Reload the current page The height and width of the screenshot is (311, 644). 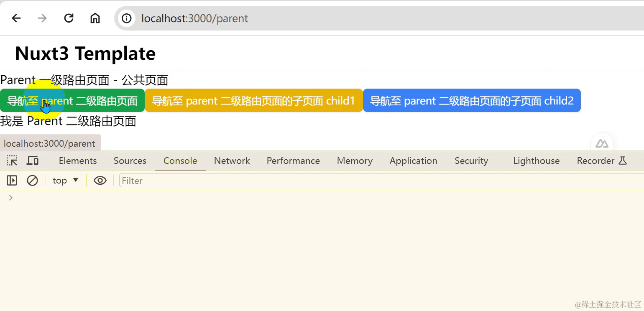tap(69, 18)
